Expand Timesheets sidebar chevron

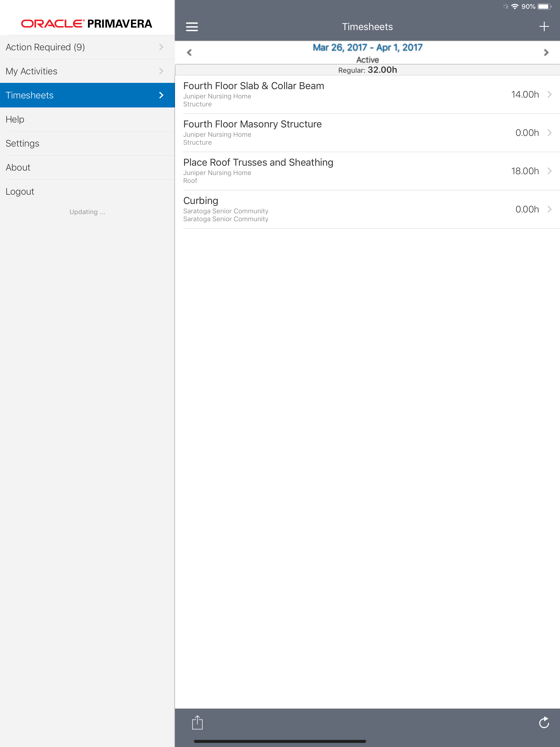coord(161,95)
